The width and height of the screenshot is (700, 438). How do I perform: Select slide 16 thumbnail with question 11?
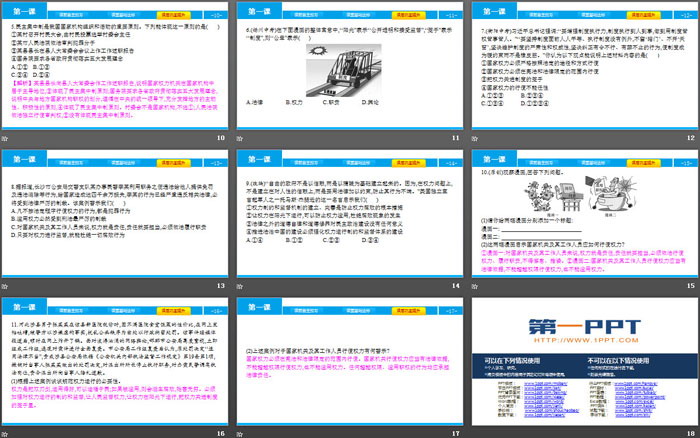click(115, 361)
